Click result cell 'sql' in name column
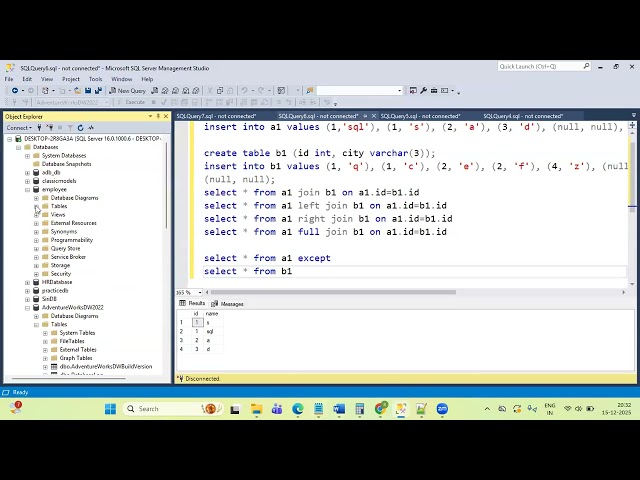Viewport: 640px width, 480px height. click(210, 331)
